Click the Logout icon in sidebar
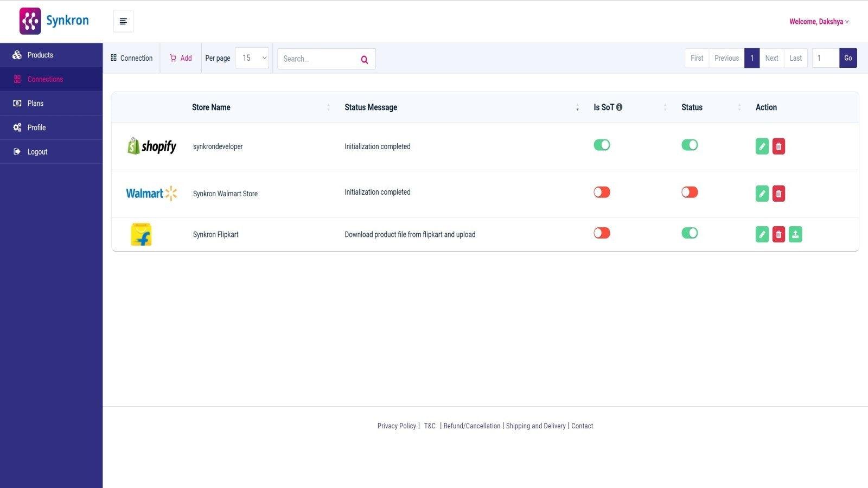Viewport: 868px width, 488px height. coord(17,152)
